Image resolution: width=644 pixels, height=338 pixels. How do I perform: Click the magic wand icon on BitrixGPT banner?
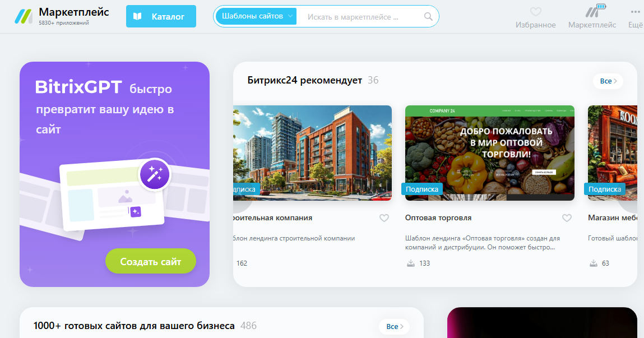(x=155, y=174)
